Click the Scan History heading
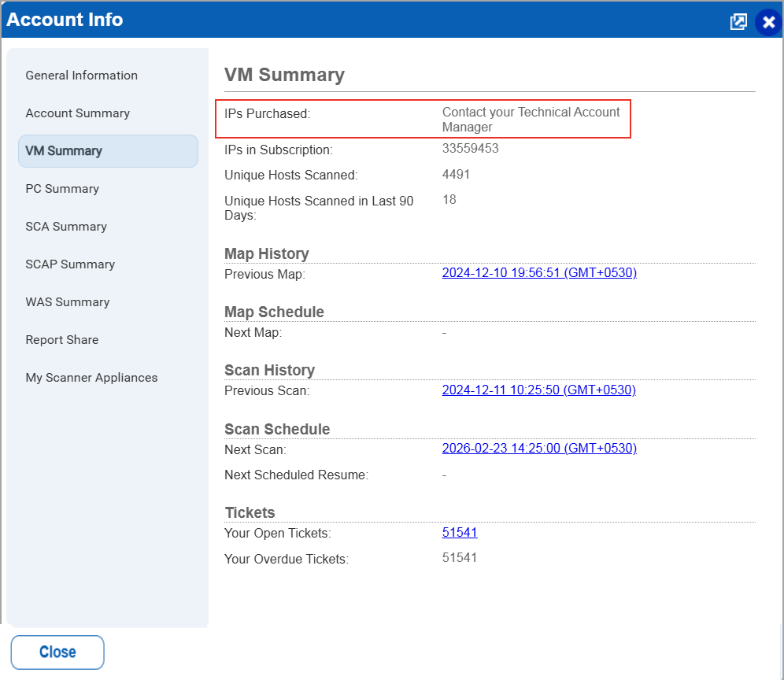The width and height of the screenshot is (784, 680). [x=269, y=370]
